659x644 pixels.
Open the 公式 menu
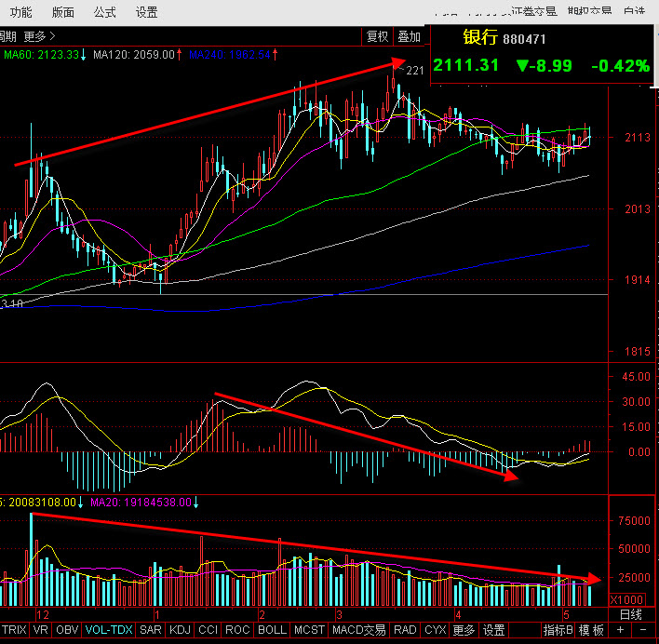[104, 12]
